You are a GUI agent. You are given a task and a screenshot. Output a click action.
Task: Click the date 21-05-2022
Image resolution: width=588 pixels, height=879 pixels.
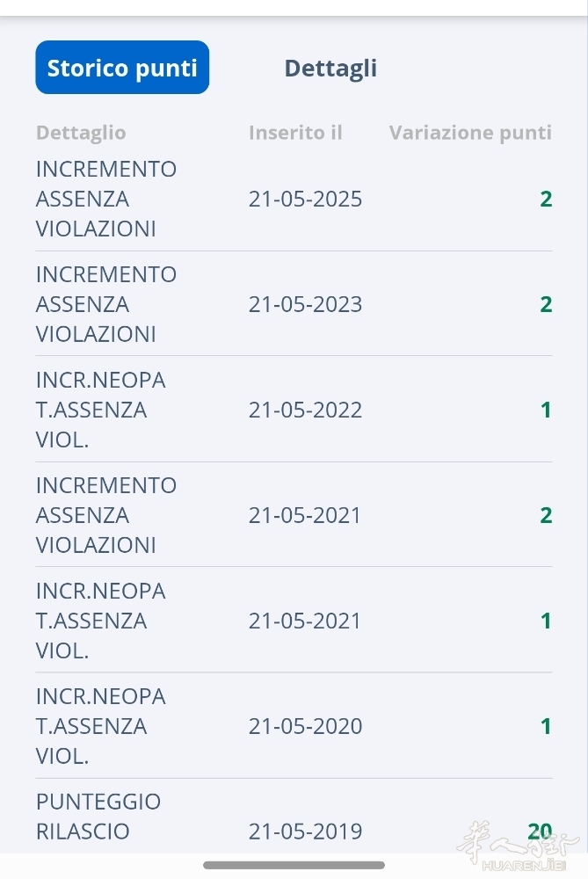tap(305, 410)
